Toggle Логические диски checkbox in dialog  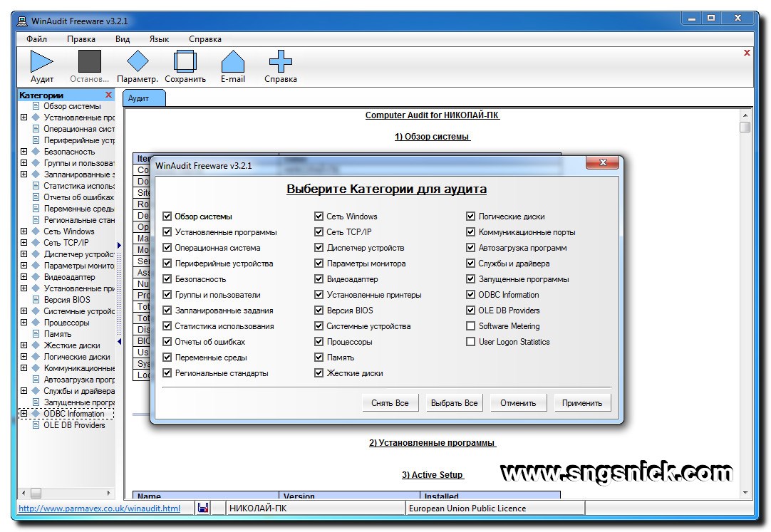pos(470,216)
